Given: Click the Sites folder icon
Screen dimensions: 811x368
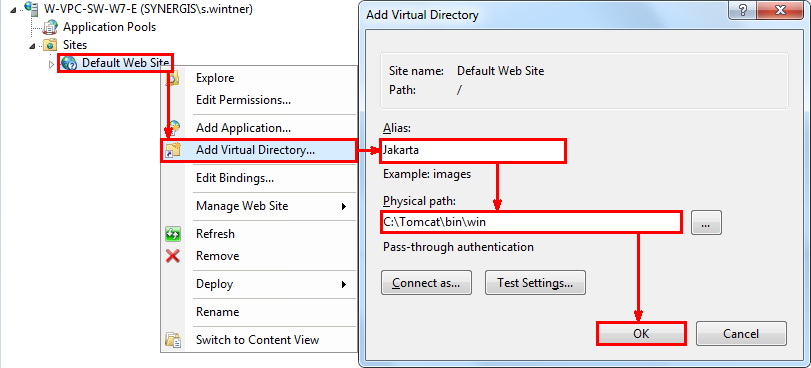Looking at the screenshot, I should click(x=50, y=45).
